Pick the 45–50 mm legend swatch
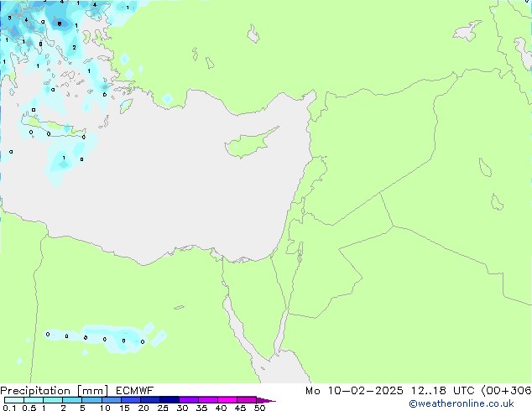The width and height of the screenshot is (532, 411). pyautogui.click(x=247, y=400)
